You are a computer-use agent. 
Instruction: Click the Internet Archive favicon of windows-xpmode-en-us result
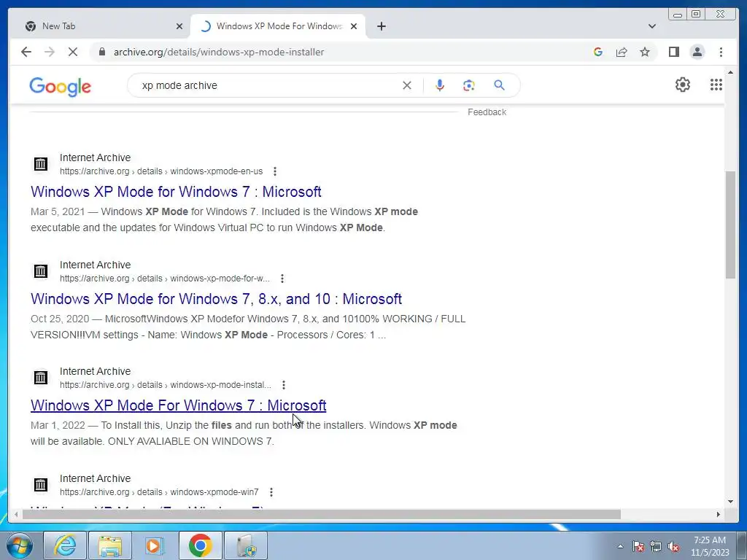tap(41, 164)
